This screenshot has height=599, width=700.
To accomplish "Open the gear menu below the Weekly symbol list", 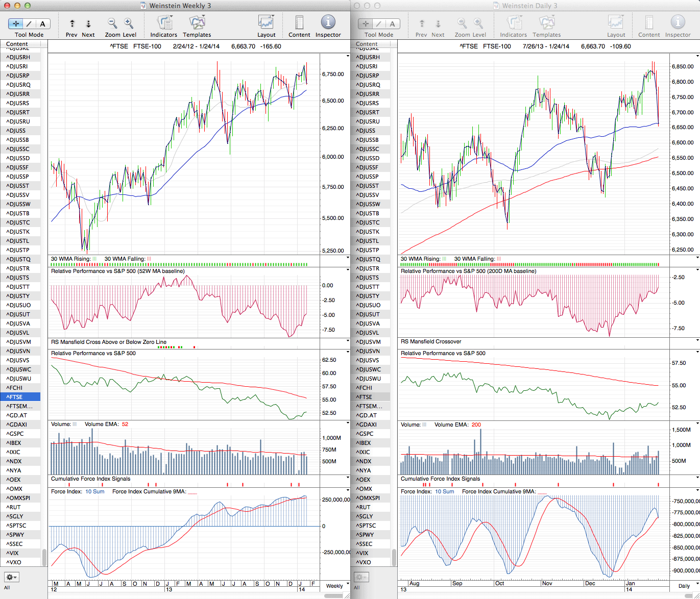I will point(11,577).
